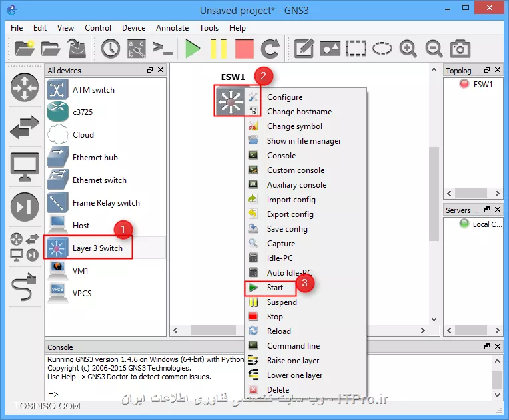Screen dimensions: 509x420
Task: Open the Edit menu
Action: coord(40,28)
